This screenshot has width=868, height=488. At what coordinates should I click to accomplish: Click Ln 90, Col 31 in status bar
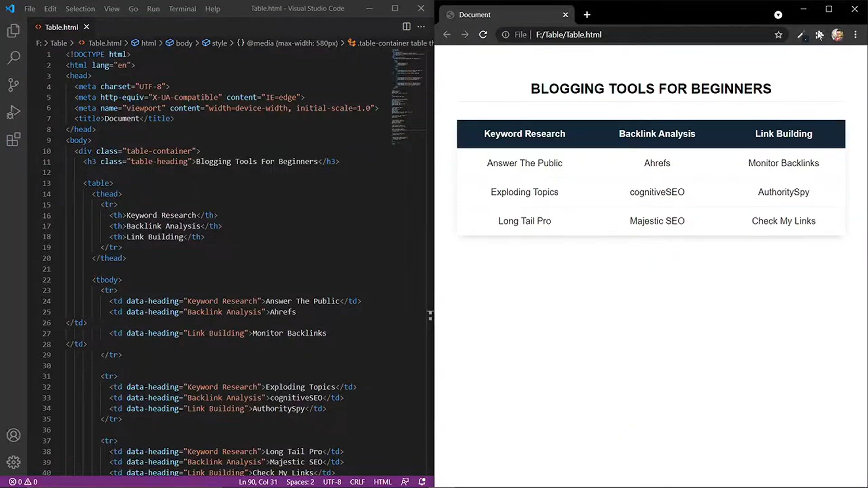pos(258,482)
